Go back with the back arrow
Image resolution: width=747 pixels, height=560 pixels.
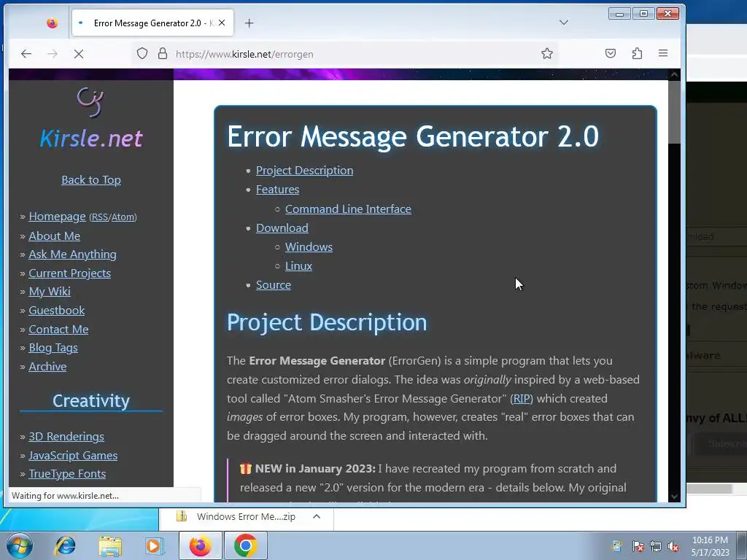pos(26,54)
